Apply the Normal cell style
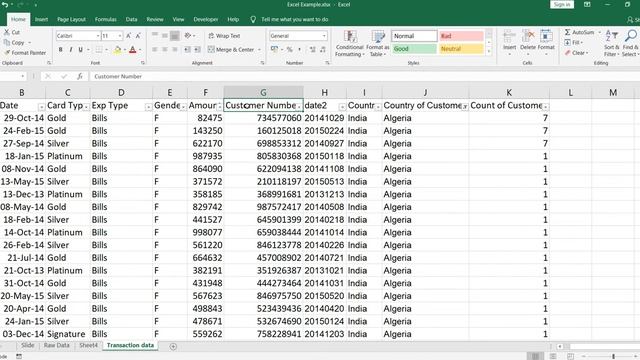 coord(414,36)
